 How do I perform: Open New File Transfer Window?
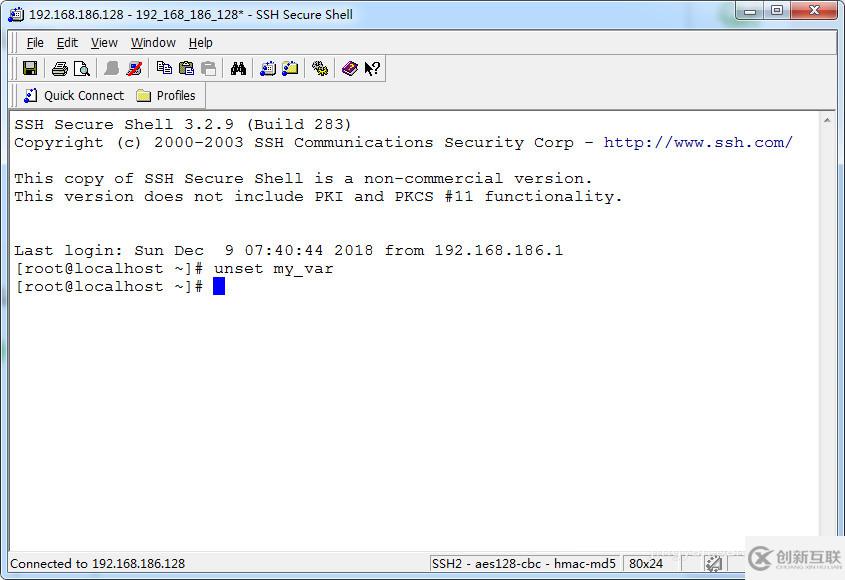pyautogui.click(x=290, y=69)
